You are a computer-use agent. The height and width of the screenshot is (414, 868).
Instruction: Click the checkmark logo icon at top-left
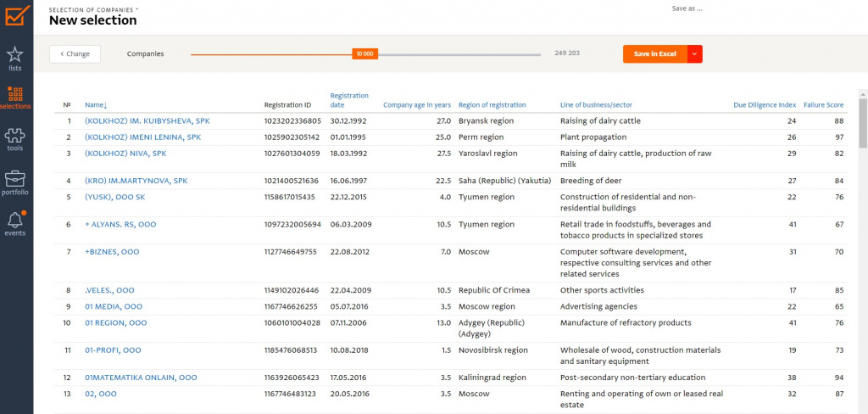(16, 15)
